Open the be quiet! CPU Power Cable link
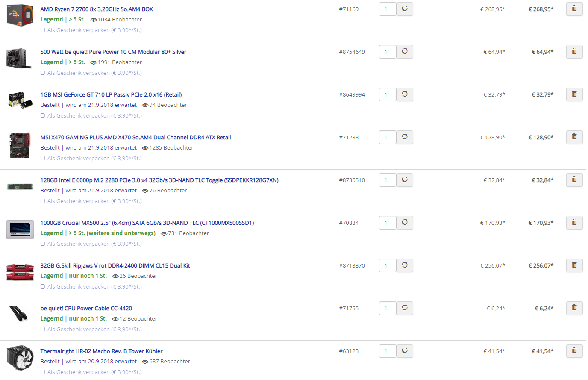The height and width of the screenshot is (380, 588). pyautogui.click(x=86, y=308)
